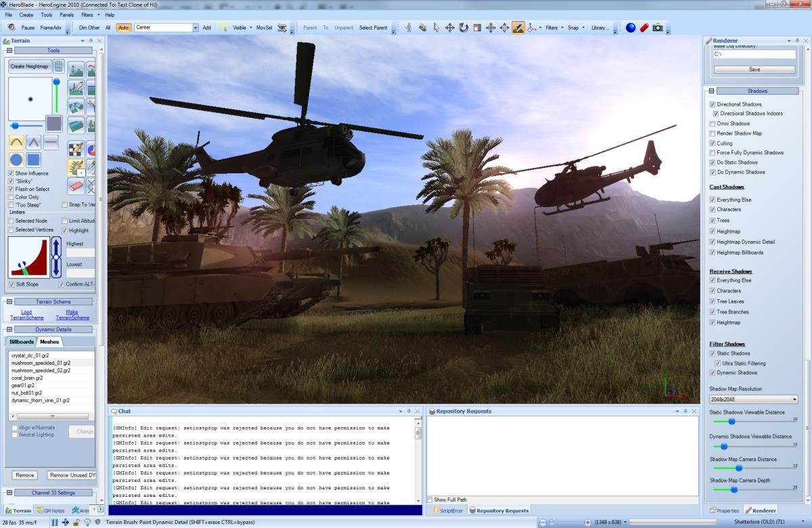Image resolution: width=812 pixels, height=528 pixels.
Task: Switch to the Billboards tab
Action: pyautogui.click(x=21, y=342)
